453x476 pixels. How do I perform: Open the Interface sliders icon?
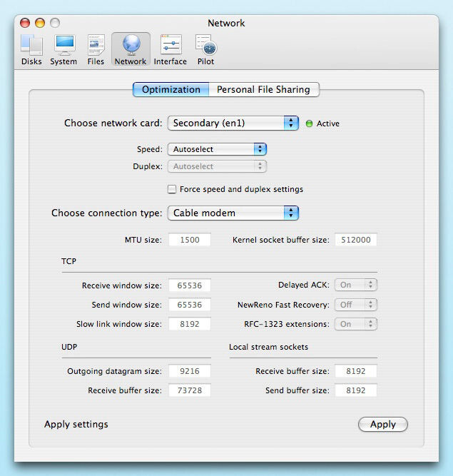tap(170, 45)
